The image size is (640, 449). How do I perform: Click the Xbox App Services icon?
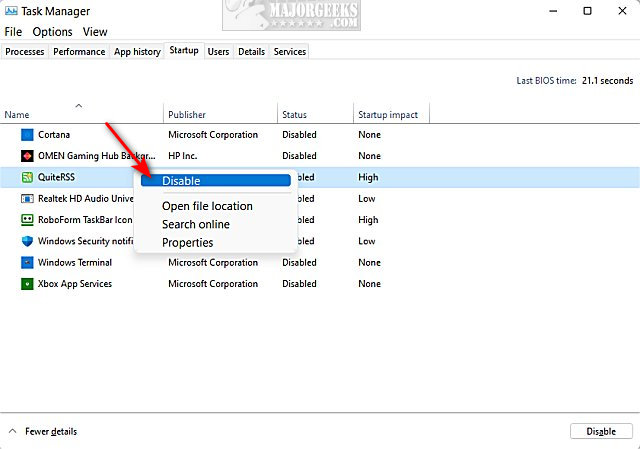[27, 284]
